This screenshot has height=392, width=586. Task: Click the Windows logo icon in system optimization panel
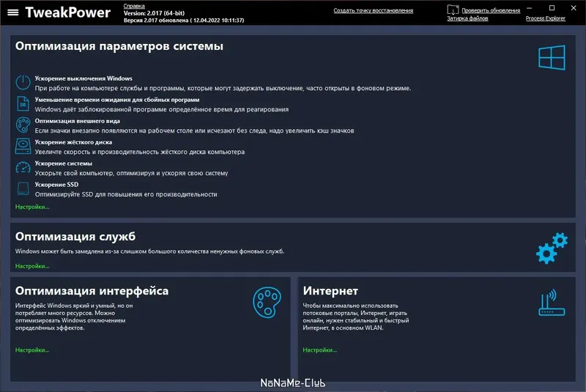(x=552, y=58)
